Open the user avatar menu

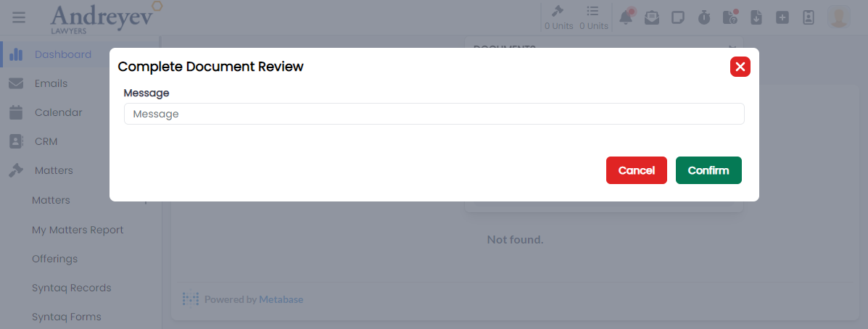[839, 17]
